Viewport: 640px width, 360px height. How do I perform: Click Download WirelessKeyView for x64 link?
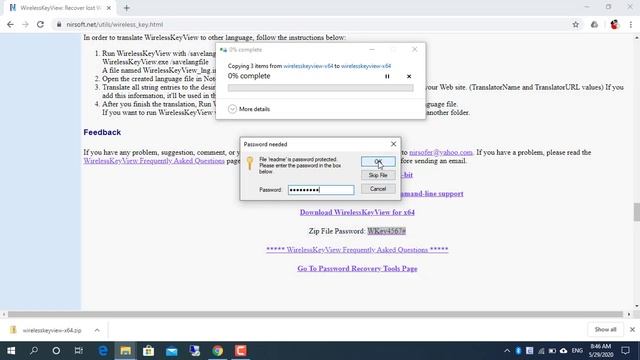pos(357,212)
